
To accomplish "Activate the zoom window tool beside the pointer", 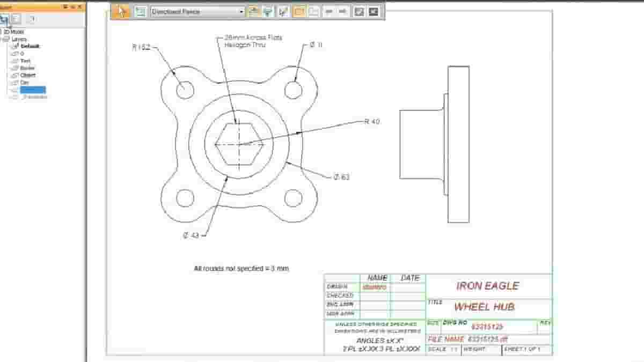I will coord(140,10).
